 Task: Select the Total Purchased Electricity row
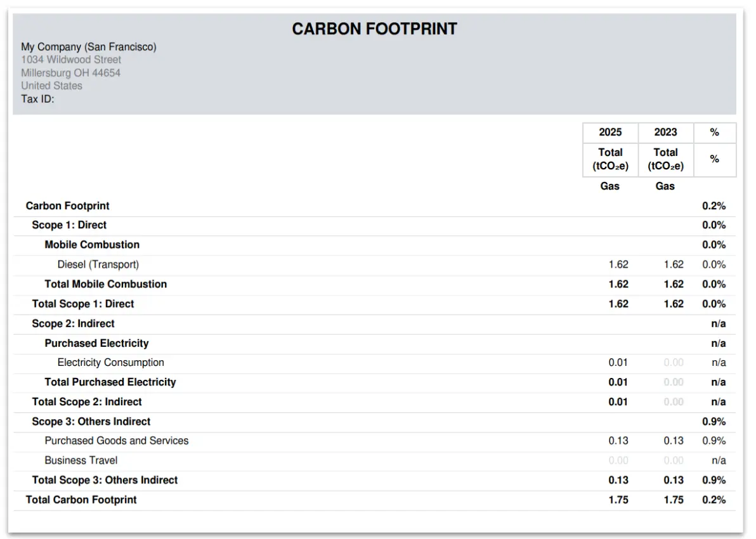coord(110,382)
